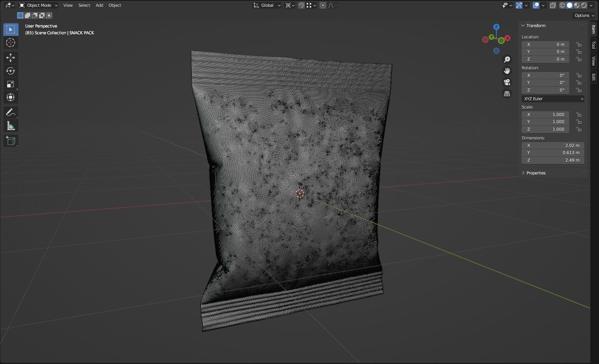Lock the Location Y value

(579, 52)
